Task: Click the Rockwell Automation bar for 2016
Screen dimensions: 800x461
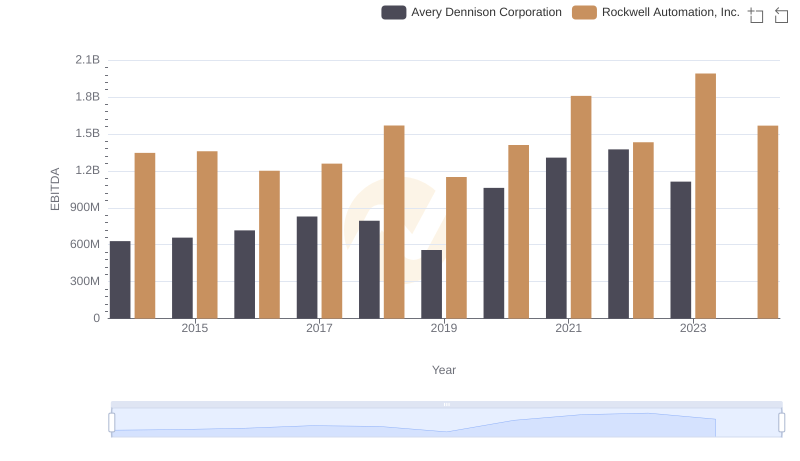Action: pos(269,245)
